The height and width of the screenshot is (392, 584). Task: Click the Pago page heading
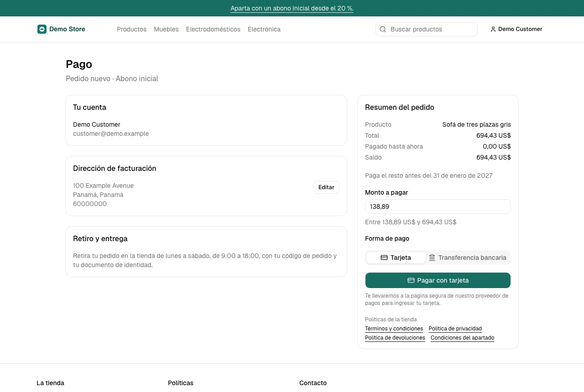pos(79,64)
